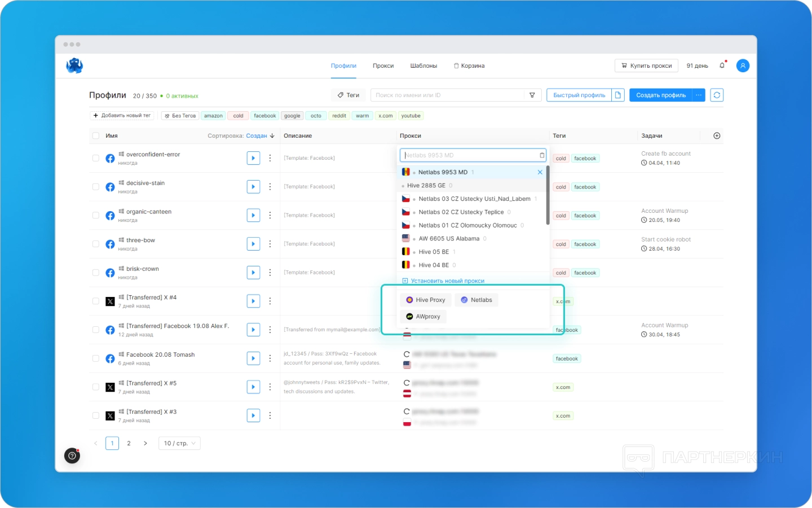Check the decisive-stain profile checkbox
This screenshot has width=812, height=508.
96,187
